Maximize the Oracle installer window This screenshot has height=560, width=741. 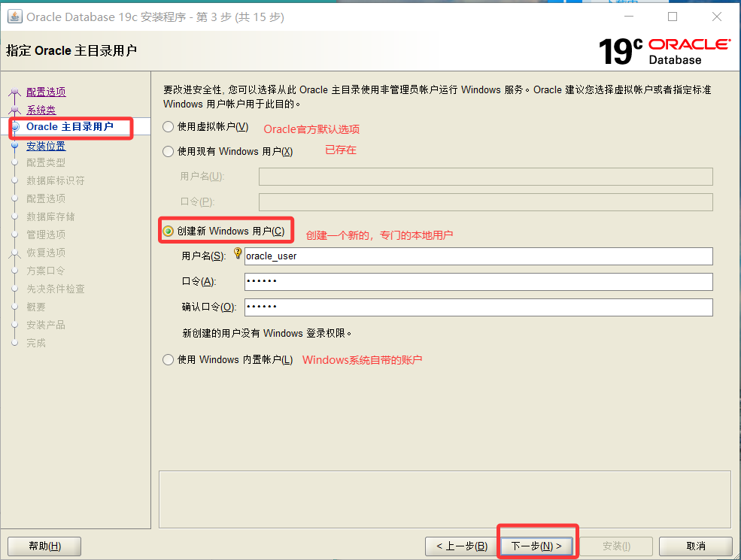673,17
